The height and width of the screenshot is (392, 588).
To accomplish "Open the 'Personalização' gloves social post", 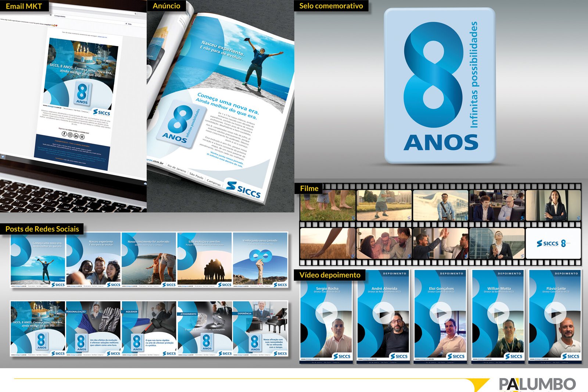I will pyautogui.click(x=93, y=329).
